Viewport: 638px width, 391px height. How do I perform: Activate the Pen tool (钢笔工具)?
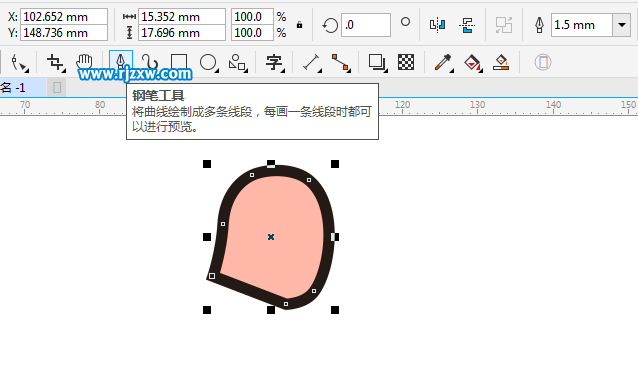121,63
